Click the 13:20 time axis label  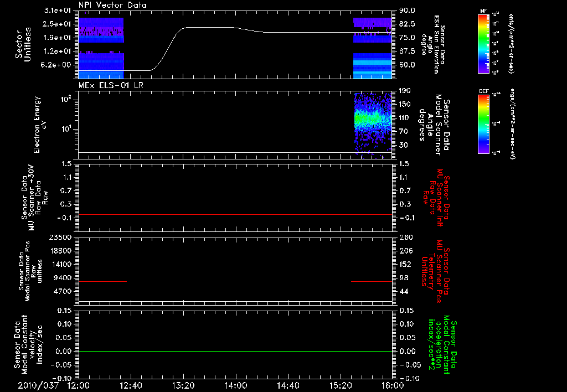183,386
